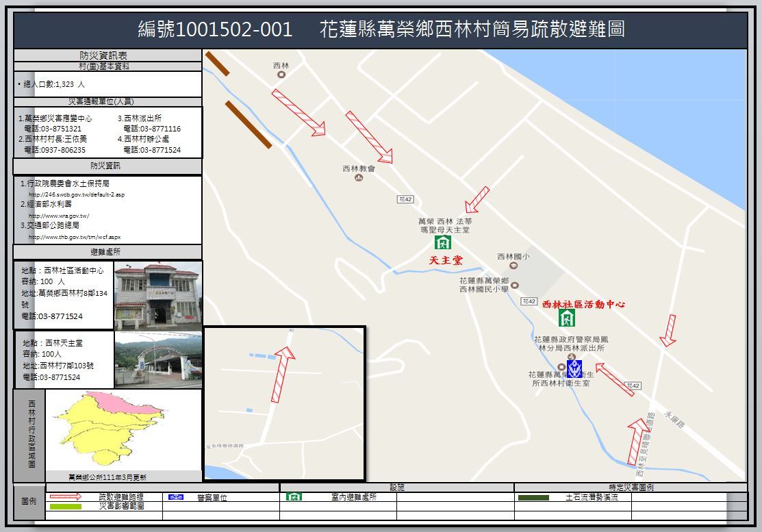This screenshot has width=762, height=532.
Task: Click the green shelter icon below 西林社區活動中心 label
Action: coord(566,318)
